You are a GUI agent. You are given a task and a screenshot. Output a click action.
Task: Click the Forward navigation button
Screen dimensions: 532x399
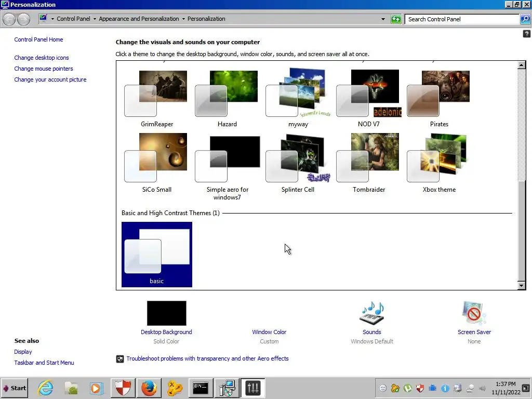click(x=23, y=19)
